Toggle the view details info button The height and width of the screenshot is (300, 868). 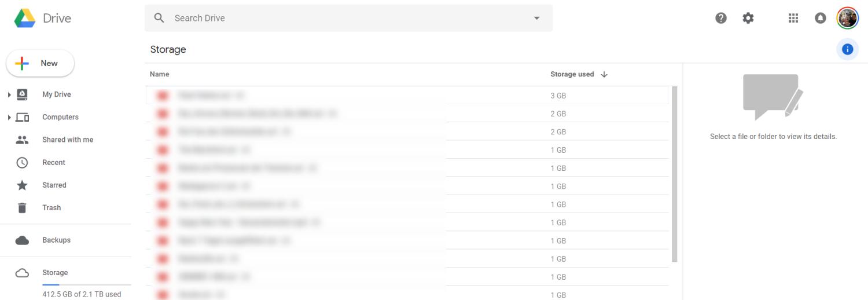click(848, 49)
